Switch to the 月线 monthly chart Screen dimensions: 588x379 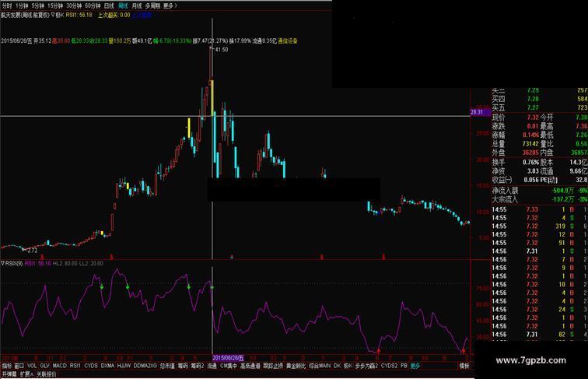(137, 5)
